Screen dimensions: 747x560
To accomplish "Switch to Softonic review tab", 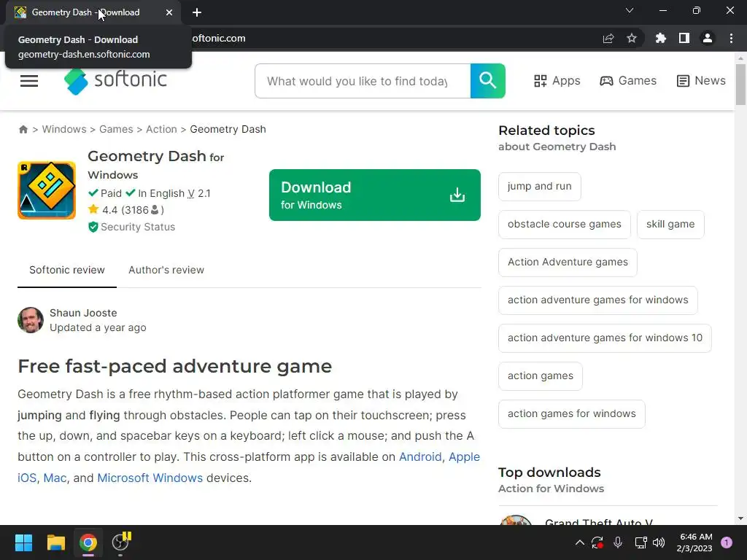I will (x=66, y=270).
